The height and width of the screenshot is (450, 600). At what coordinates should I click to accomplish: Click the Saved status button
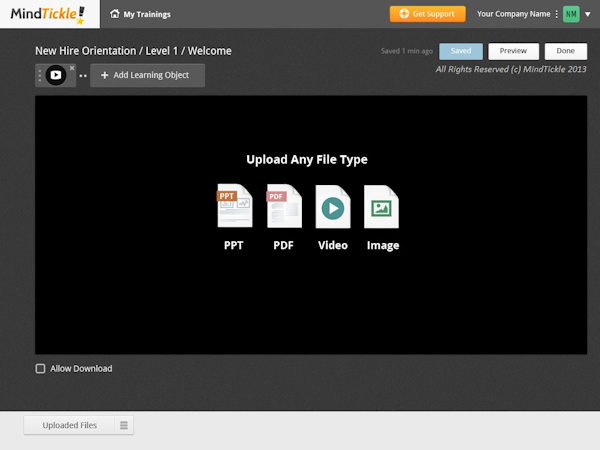[x=461, y=51]
